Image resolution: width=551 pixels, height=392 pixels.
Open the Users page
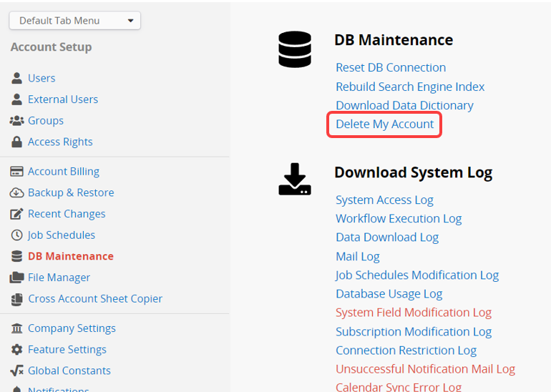click(42, 78)
